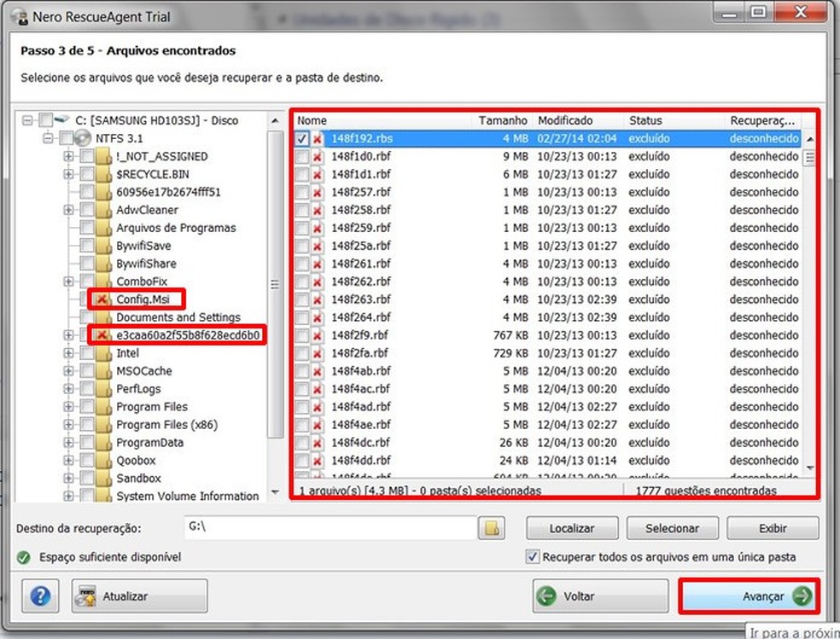The height and width of the screenshot is (639, 840).
Task: Click file list scroll down arrow
Action: [809, 468]
